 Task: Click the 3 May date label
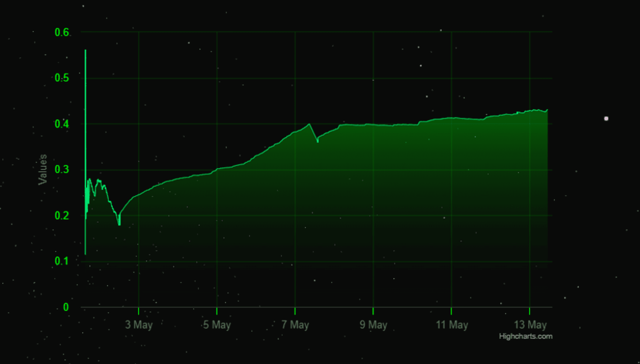pyautogui.click(x=139, y=325)
